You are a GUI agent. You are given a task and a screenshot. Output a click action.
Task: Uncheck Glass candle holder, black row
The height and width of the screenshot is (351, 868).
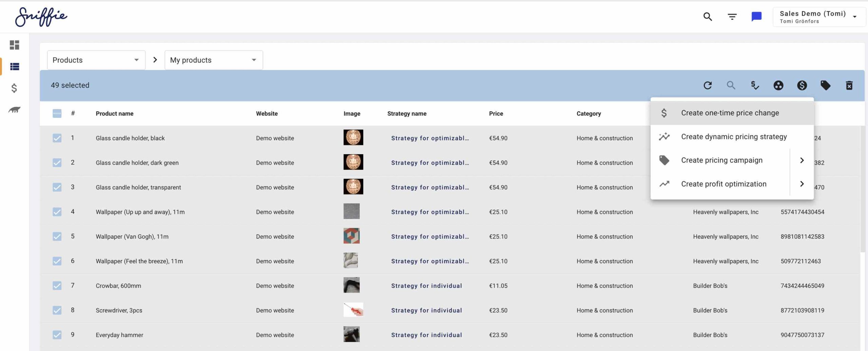(x=57, y=138)
